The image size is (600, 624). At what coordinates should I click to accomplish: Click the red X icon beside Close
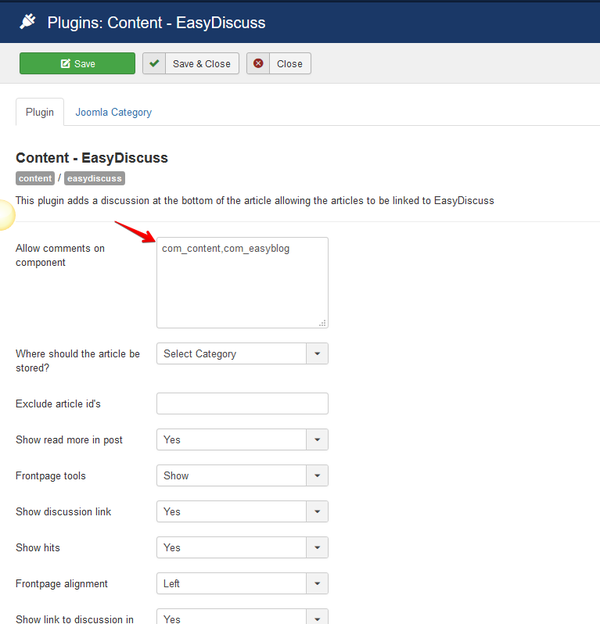pos(258,63)
